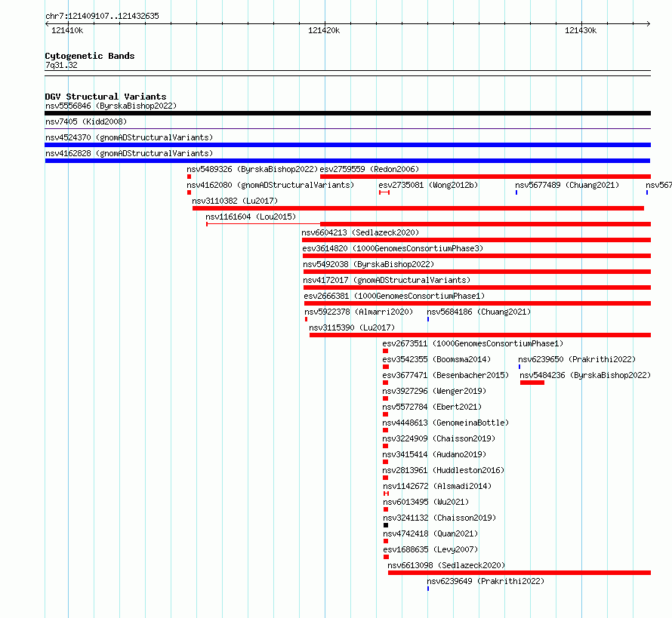672x618 pixels.
Task: Select the black square under nsv3241132
Action: (x=386, y=525)
